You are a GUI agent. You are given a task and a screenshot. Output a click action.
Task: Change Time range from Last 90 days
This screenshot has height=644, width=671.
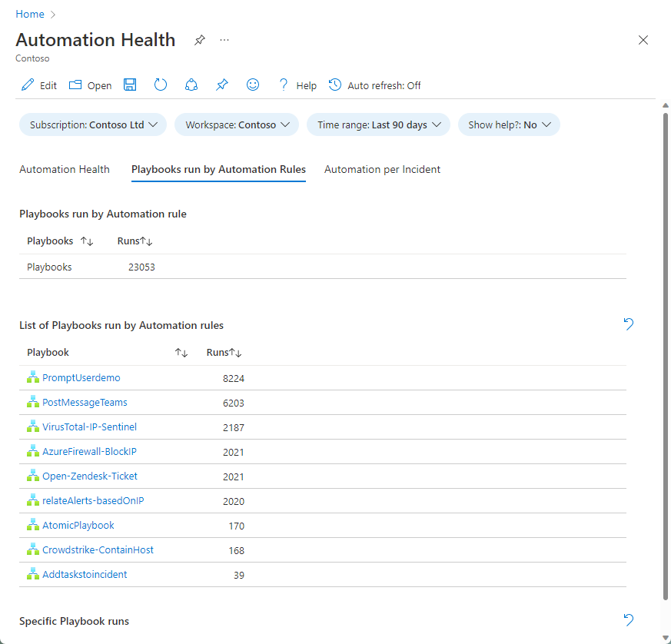pos(378,124)
